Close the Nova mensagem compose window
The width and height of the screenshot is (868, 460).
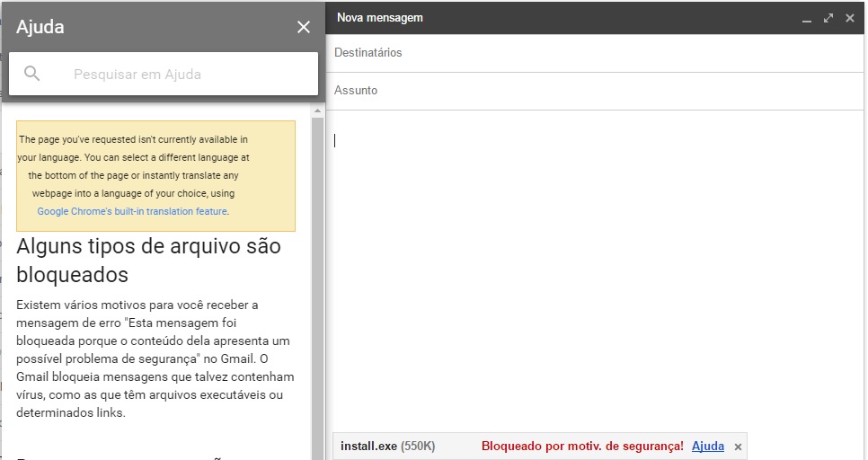[849, 18]
